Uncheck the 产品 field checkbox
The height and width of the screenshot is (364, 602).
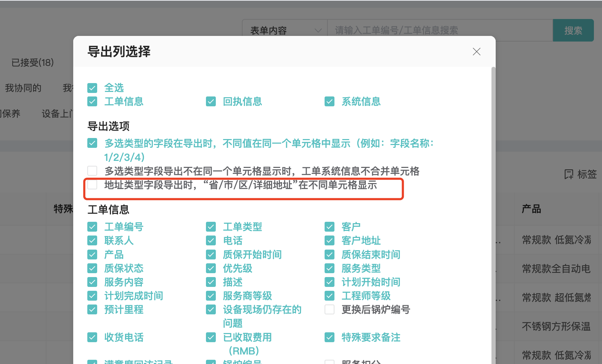pyautogui.click(x=92, y=255)
